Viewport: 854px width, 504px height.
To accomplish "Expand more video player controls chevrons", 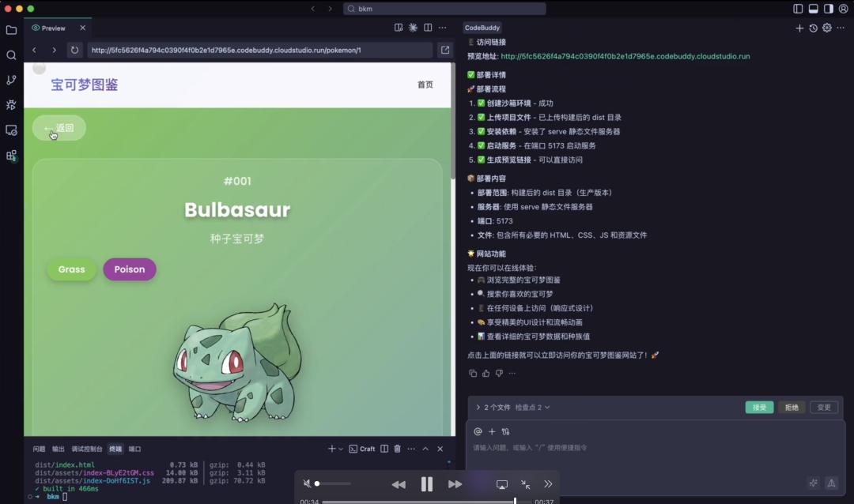I will (x=548, y=484).
